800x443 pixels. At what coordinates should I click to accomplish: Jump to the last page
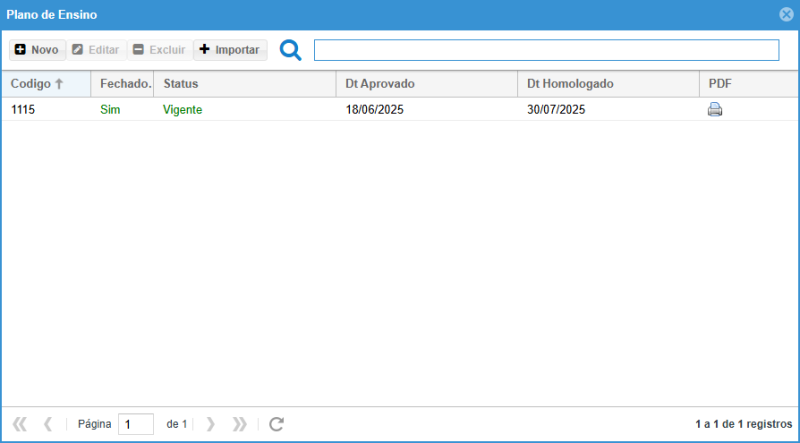pyautogui.click(x=239, y=424)
